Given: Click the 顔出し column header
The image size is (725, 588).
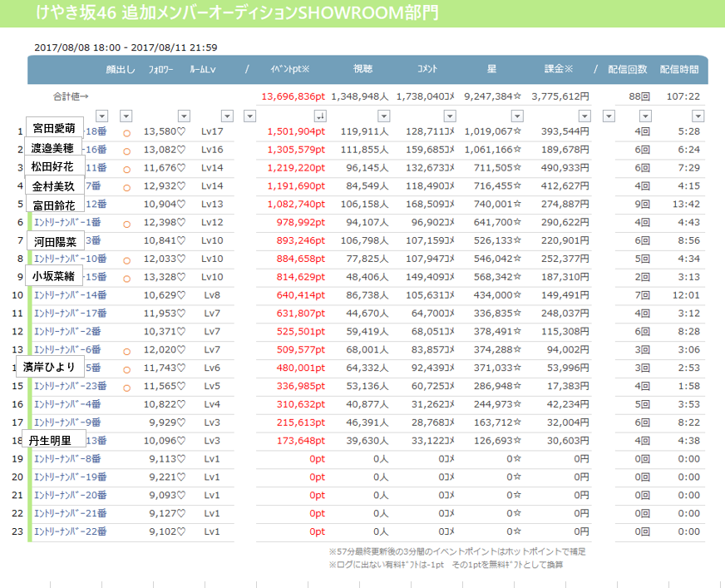Looking at the screenshot, I should coord(121,69).
